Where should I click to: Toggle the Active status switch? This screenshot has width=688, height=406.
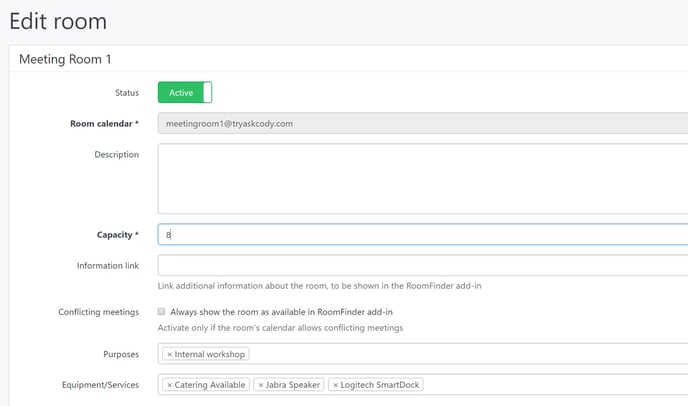point(185,92)
